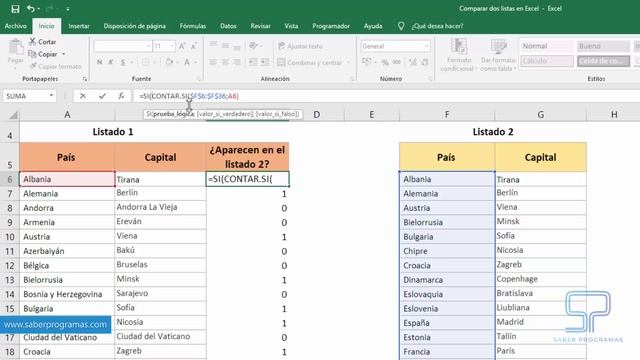Click the Copiar button
Screen dimensions: 640x360
click(x=43, y=54)
